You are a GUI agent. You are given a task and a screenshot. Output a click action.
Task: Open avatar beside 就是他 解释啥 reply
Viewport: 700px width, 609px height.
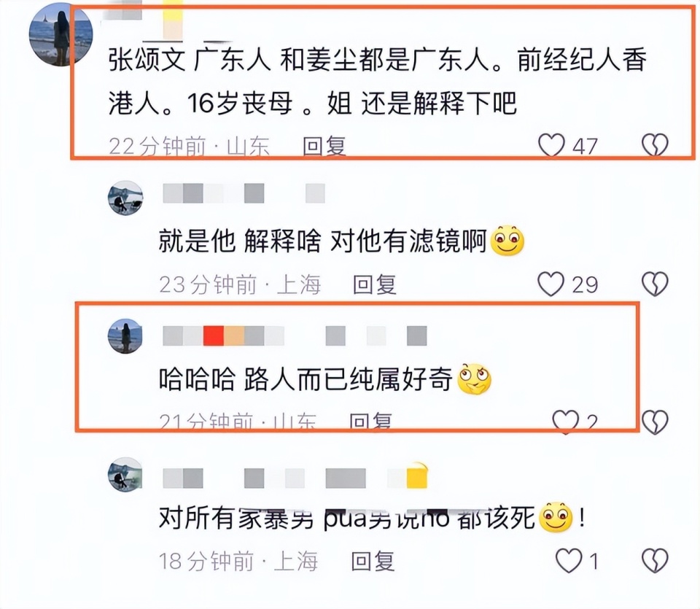pos(125,198)
